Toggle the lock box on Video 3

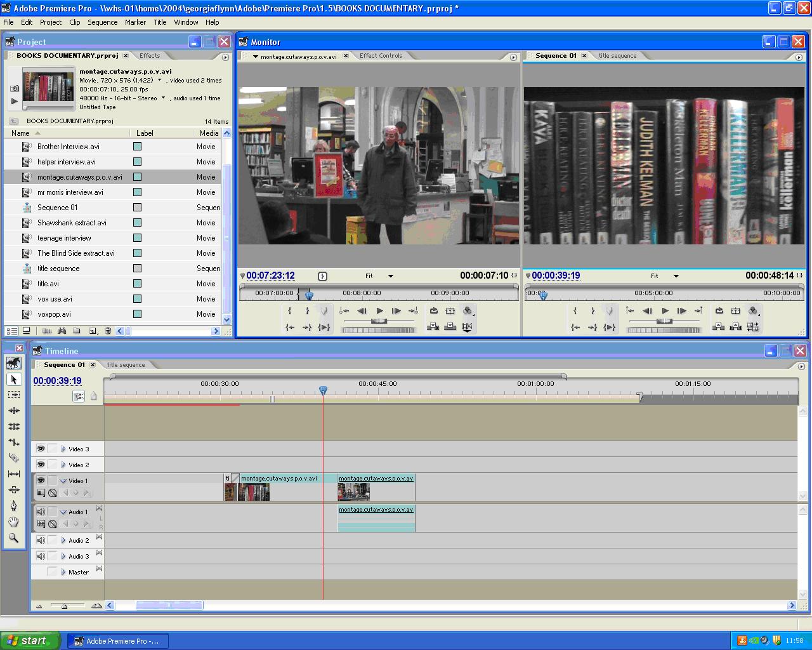click(53, 448)
